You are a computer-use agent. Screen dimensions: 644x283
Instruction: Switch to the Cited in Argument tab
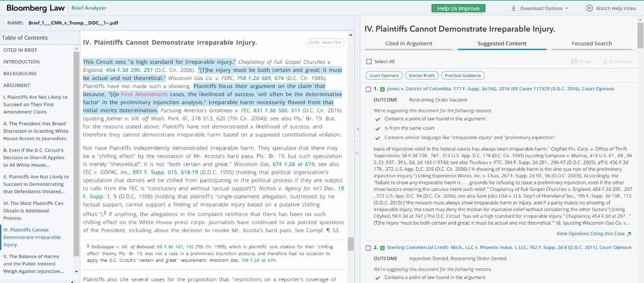coord(409,43)
